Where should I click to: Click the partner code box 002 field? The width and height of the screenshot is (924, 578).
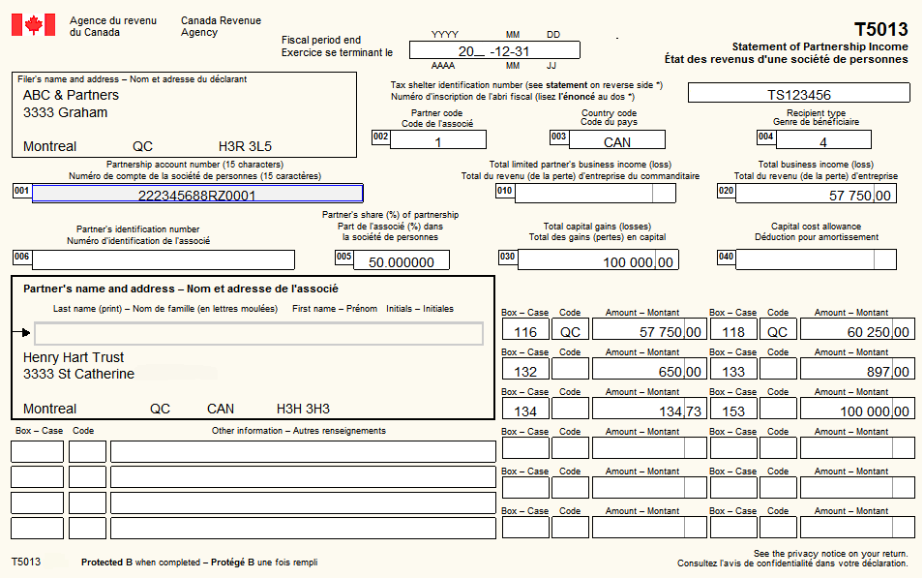pos(437,141)
